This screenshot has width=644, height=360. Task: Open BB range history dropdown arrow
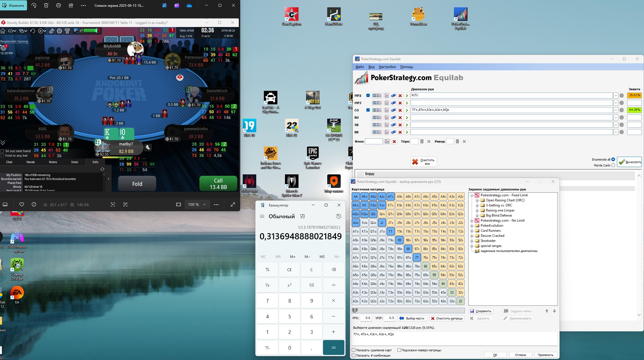pyautogui.click(x=616, y=132)
